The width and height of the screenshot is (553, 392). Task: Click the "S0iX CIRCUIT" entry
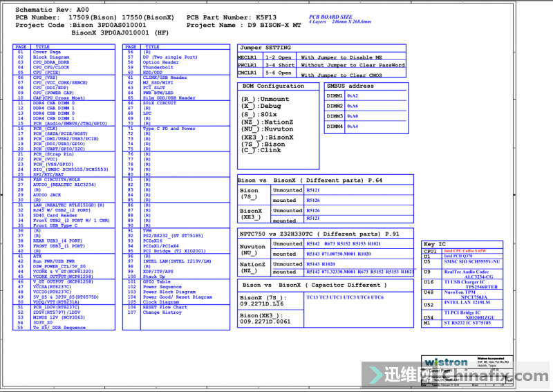pyautogui.click(x=160, y=103)
